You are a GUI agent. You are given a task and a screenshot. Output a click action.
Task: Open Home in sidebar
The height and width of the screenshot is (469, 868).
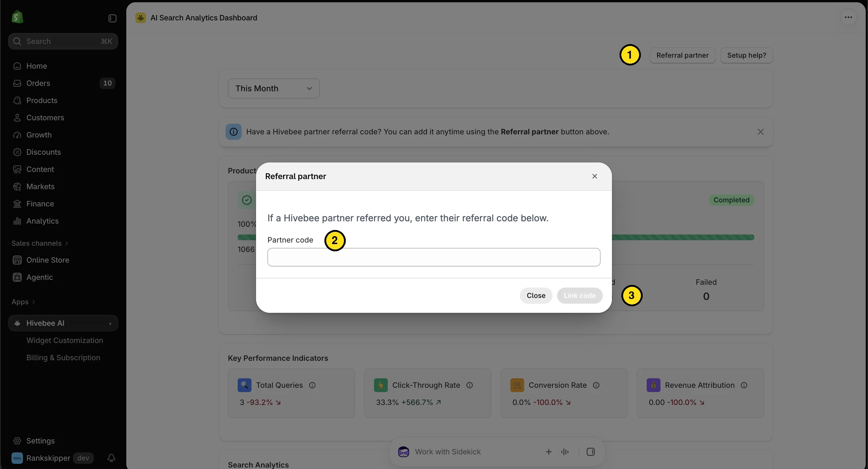point(63,66)
